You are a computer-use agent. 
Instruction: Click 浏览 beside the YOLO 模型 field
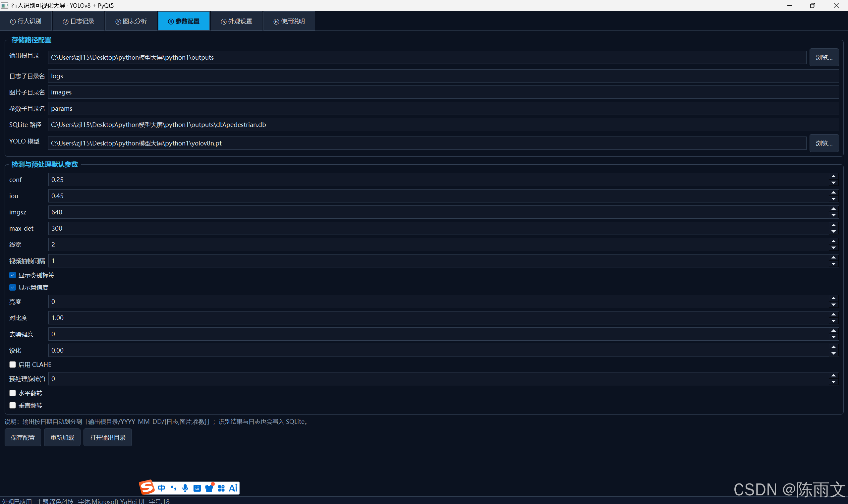click(x=824, y=143)
